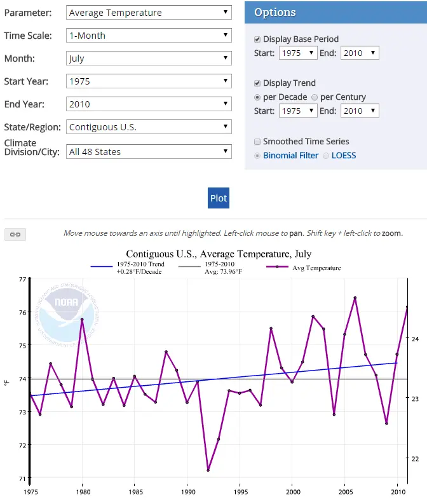The image size is (427, 504).
Task: Select the per Decade radio button
Action: click(257, 97)
